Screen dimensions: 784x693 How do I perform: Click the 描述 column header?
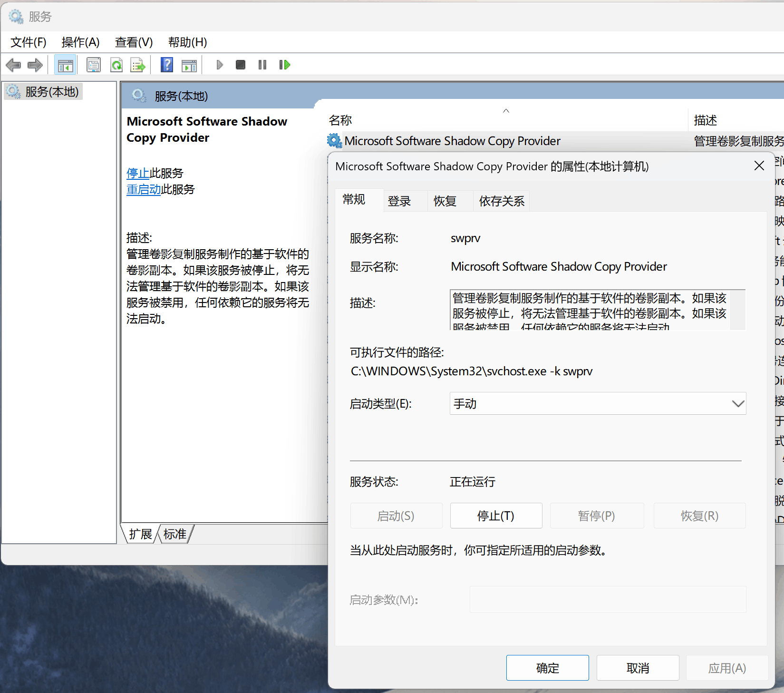pyautogui.click(x=736, y=120)
